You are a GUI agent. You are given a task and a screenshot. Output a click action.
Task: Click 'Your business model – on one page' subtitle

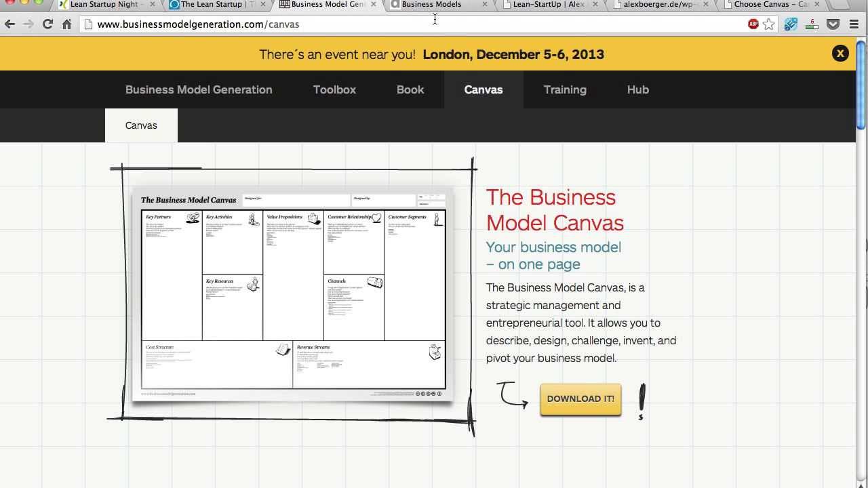pyautogui.click(x=553, y=256)
